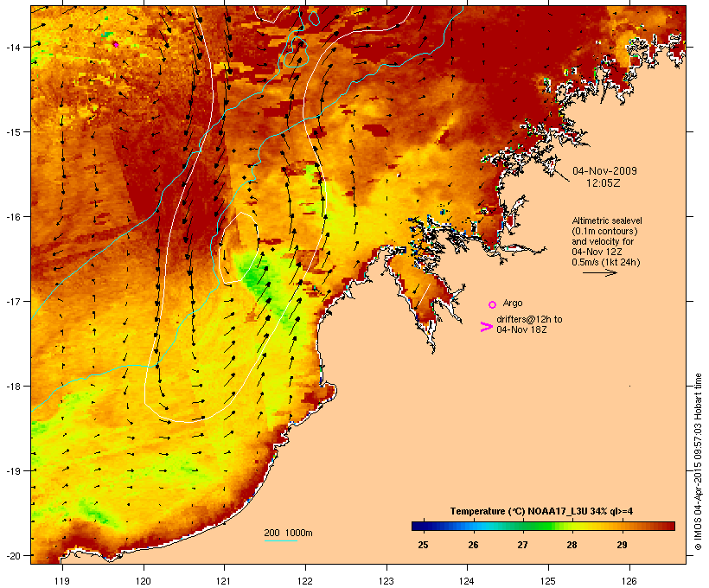709x588 pixels.
Task: Click the time label 12:05Z
Action: 604,183
